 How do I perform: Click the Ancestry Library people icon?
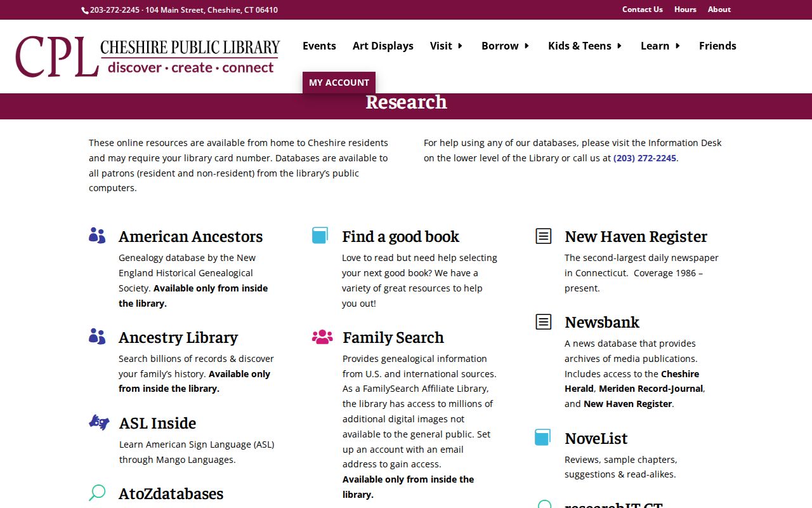tap(97, 337)
